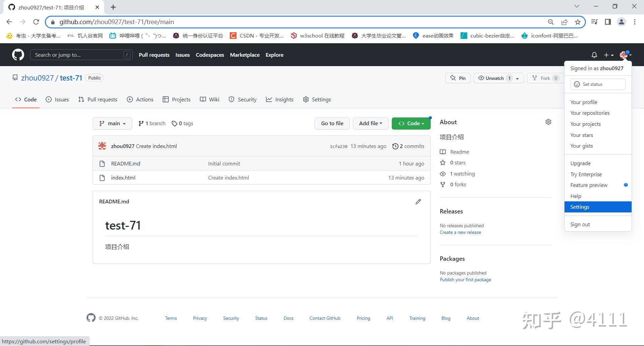Open Chrome three-dot menu
Image resolution: width=644 pixels, height=346 pixels.
click(x=635, y=22)
